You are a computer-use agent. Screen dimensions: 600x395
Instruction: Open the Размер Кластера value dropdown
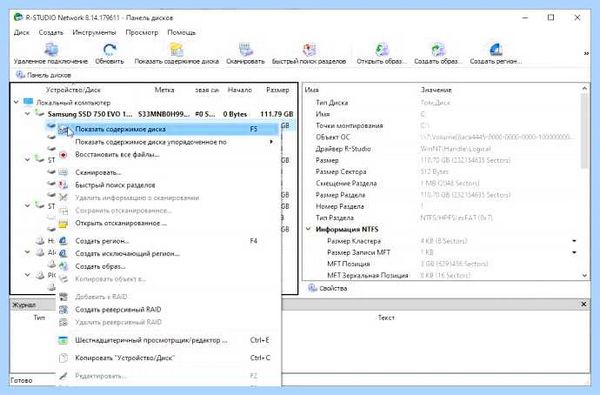point(574,241)
